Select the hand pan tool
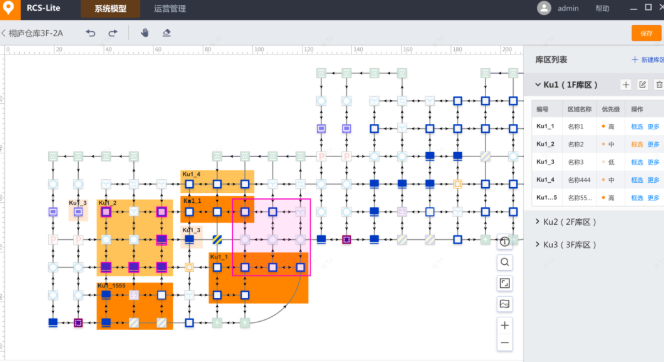 pos(145,33)
